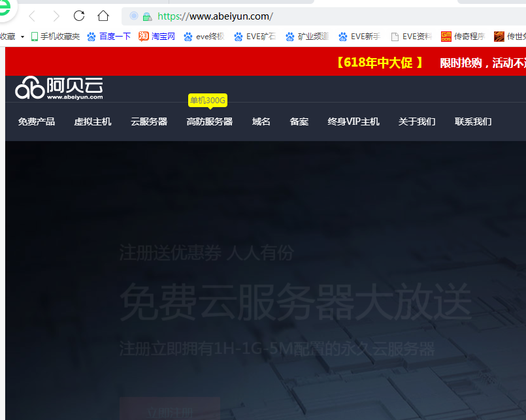Click the 单机300G yellow badge

(208, 101)
